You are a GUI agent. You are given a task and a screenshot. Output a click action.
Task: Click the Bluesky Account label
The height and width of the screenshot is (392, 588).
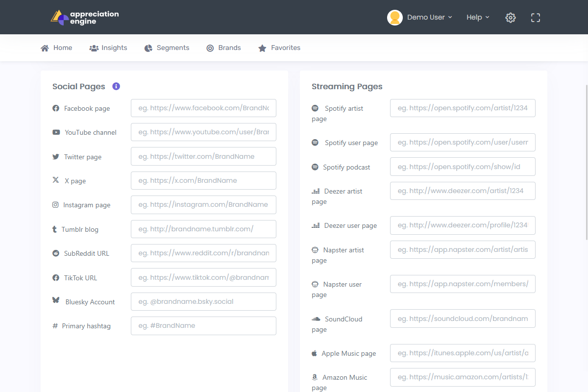click(90, 302)
